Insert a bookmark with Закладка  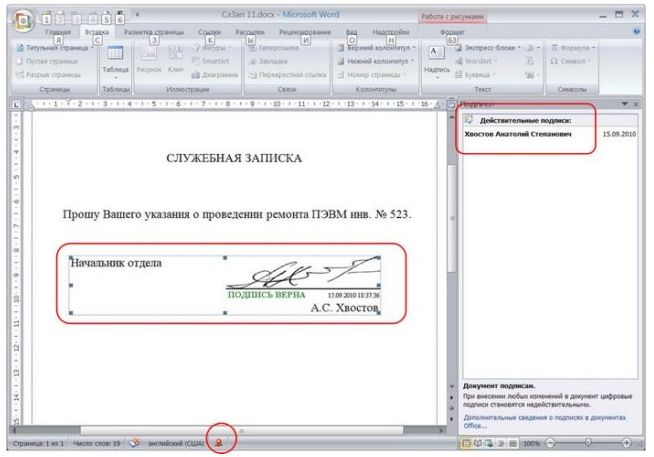(268, 61)
